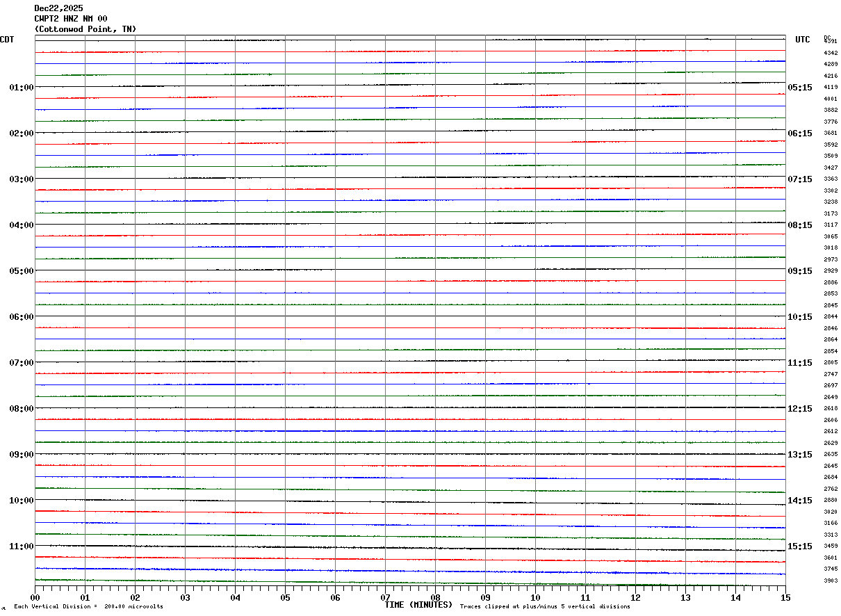Image resolution: width=841 pixels, height=616 pixels.
Task: Click the DC offset value 3117
Action: [x=831, y=225]
